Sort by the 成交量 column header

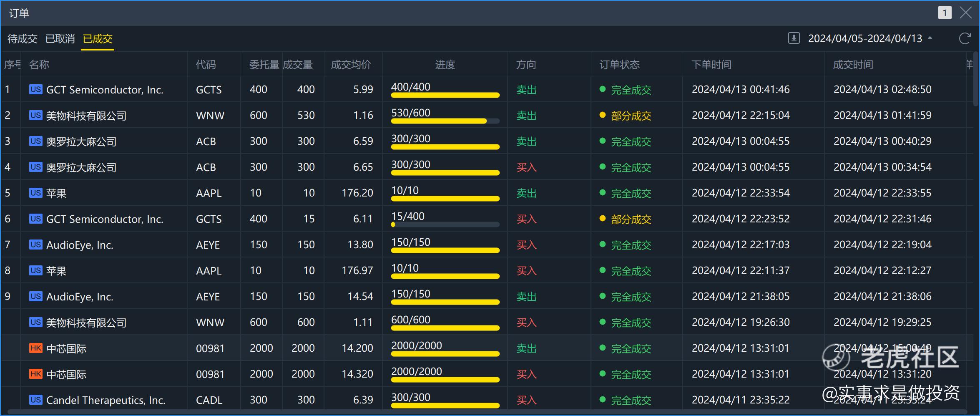pyautogui.click(x=298, y=65)
